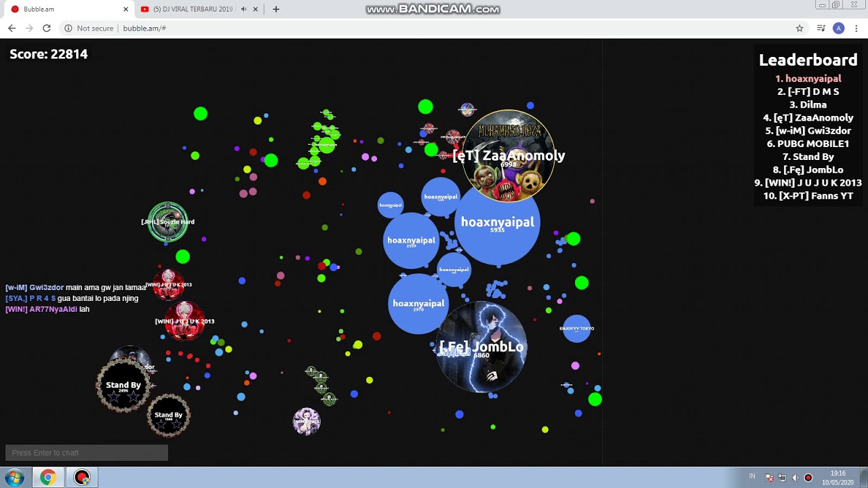Bookmark this page with the star
Screen dimensions: 868x488
(800, 28)
